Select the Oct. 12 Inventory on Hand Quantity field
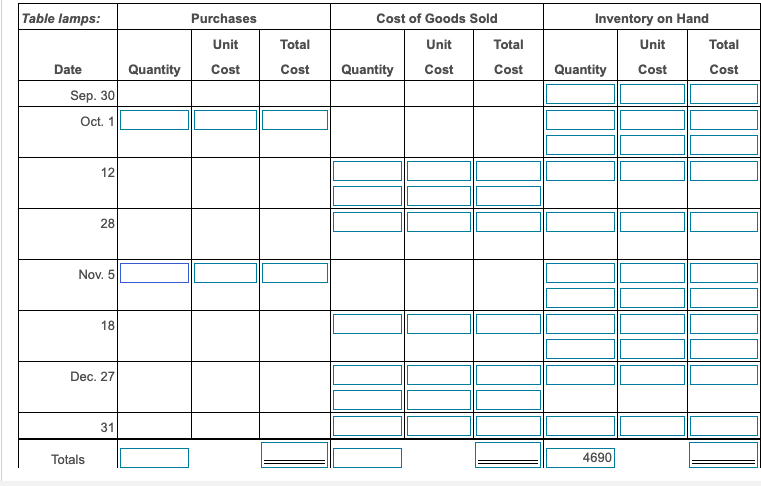This screenshot has height=486, width=761. (x=580, y=171)
